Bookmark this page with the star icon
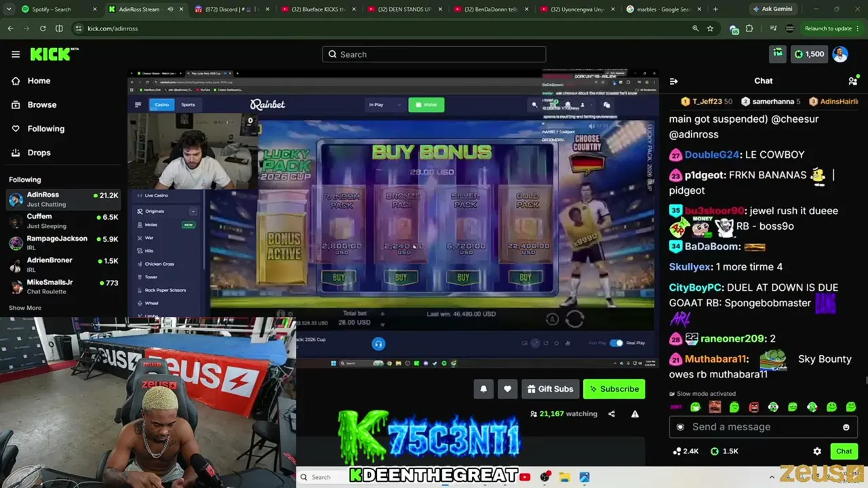 pos(710,28)
